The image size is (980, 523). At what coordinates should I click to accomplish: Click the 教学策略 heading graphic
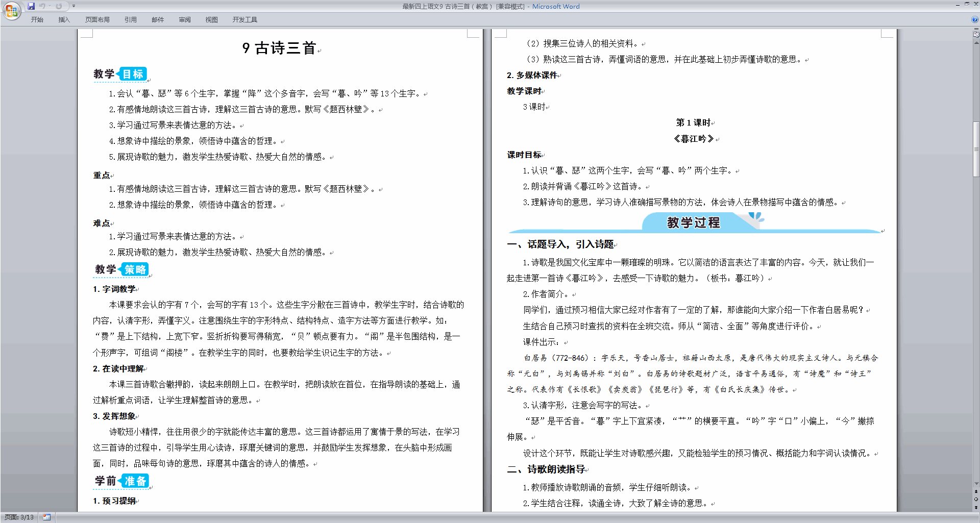(121, 269)
